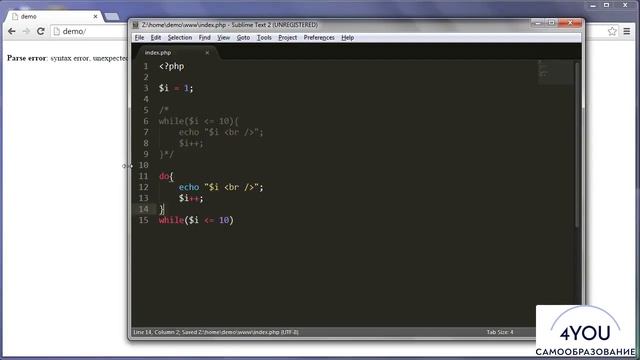The image size is (640, 360).
Task: Click the demo/ address bar in Chrome
Action: point(90,31)
